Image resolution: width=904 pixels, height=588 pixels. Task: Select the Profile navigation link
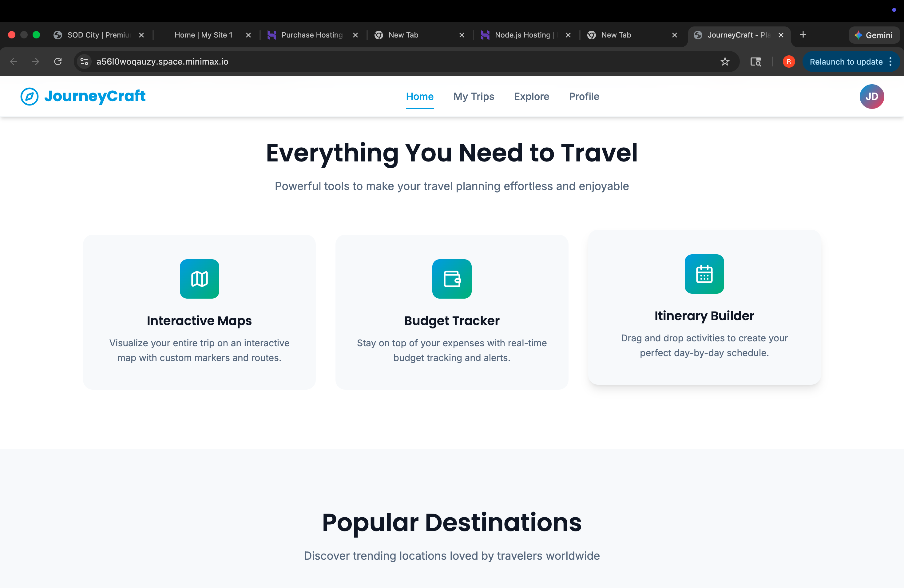tap(584, 97)
